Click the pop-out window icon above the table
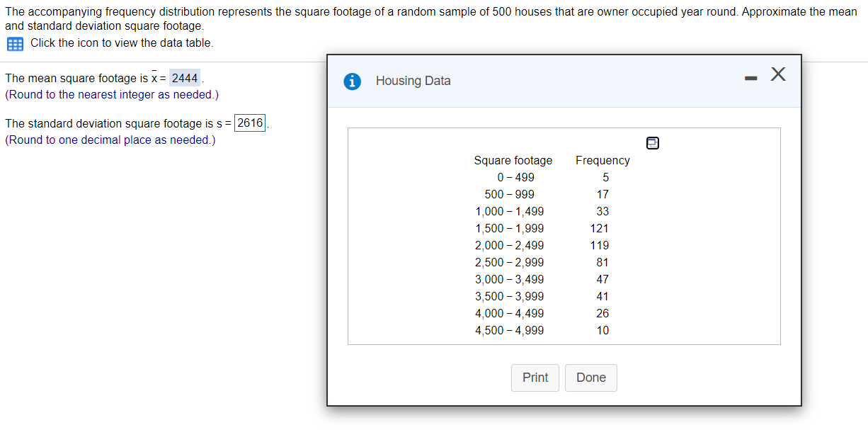The width and height of the screenshot is (868, 430). coord(652,142)
